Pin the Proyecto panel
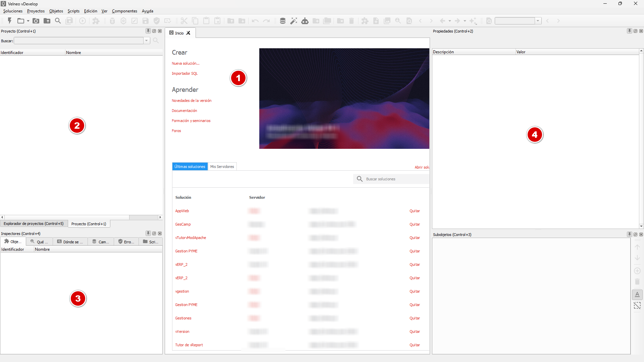 [148, 31]
